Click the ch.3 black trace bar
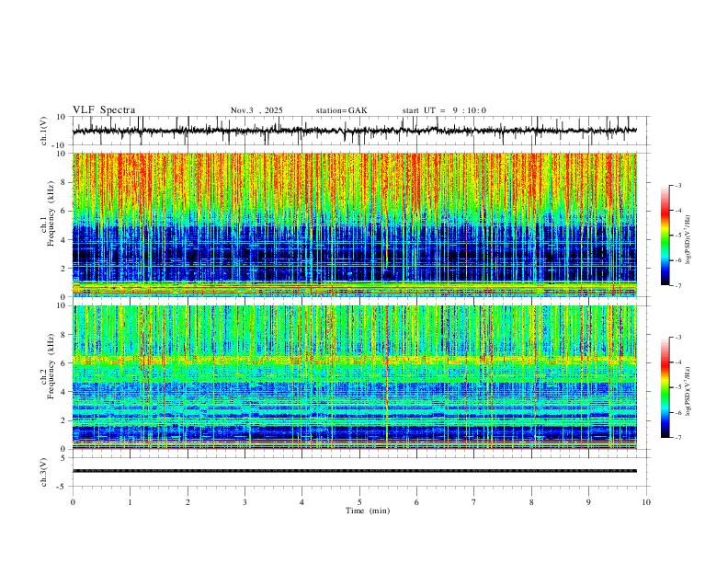The image size is (728, 563). (355, 471)
